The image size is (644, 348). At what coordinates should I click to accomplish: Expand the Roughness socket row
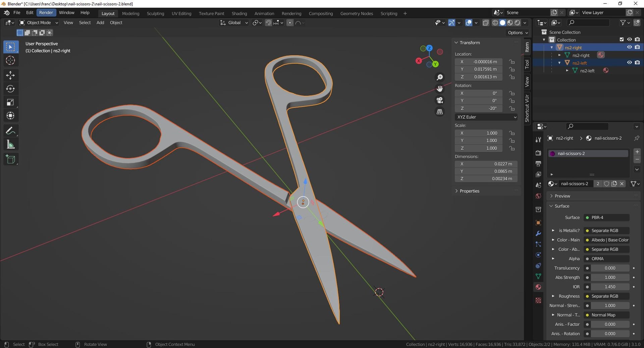point(553,296)
